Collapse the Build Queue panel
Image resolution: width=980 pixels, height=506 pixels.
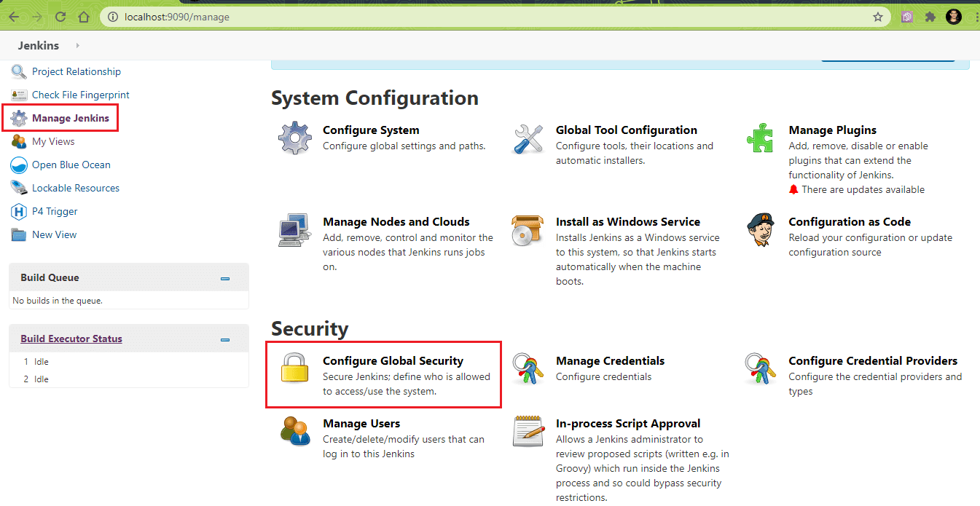(x=225, y=278)
